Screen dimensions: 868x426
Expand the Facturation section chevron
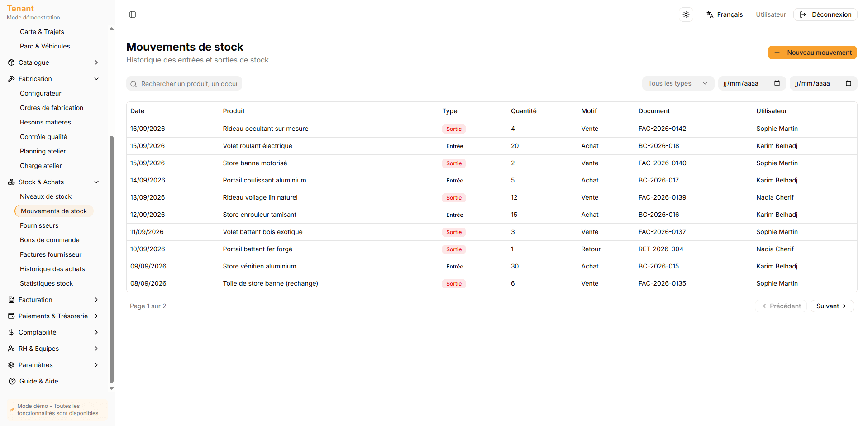pos(96,300)
